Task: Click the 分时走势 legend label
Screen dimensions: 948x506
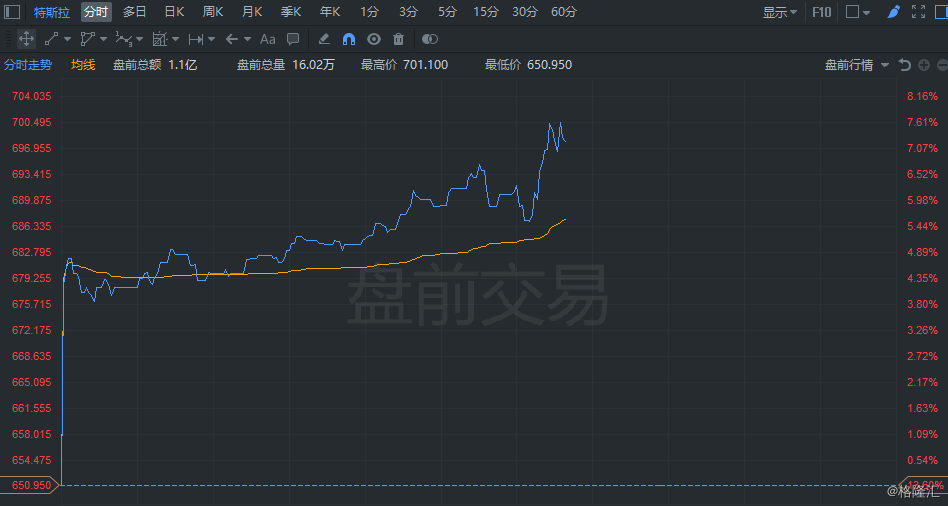Action: tap(28, 65)
